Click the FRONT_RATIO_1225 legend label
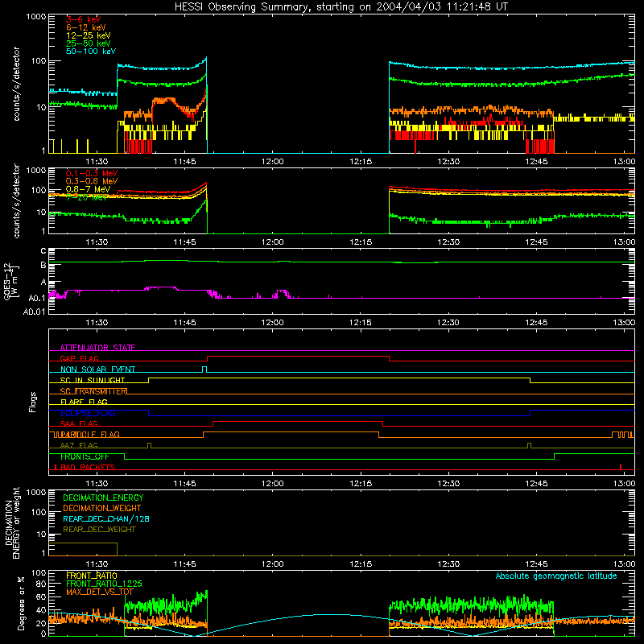Screen dimensions: 644x644 [104, 584]
